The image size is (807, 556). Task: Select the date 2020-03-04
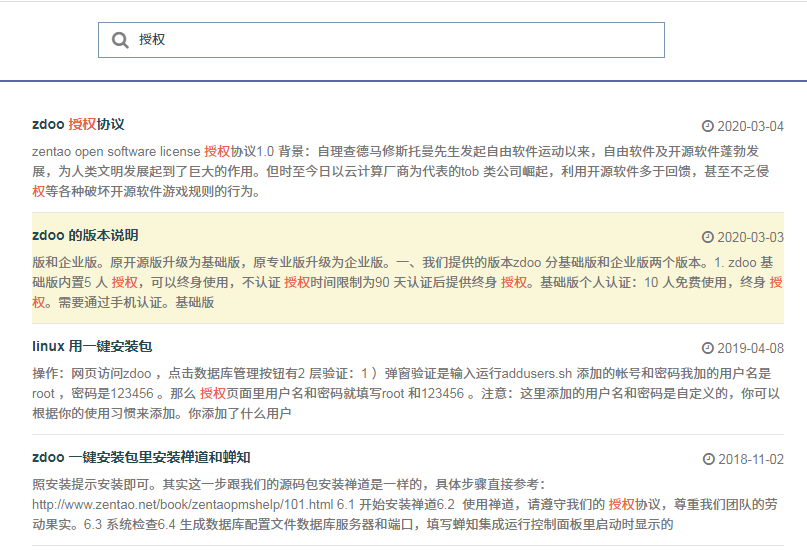click(750, 126)
